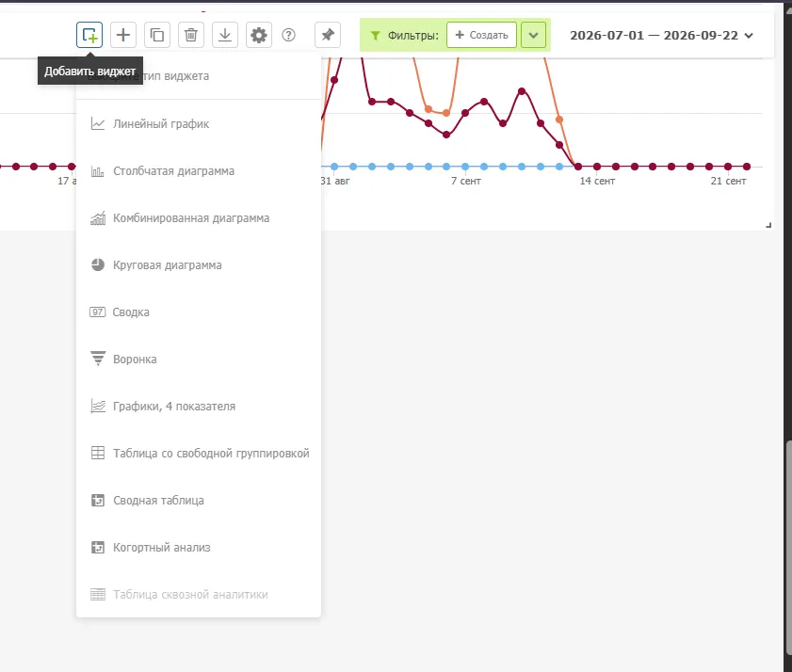Image resolution: width=792 pixels, height=672 pixels.
Task: Click the Линейный график line chart icon
Action: (98, 123)
